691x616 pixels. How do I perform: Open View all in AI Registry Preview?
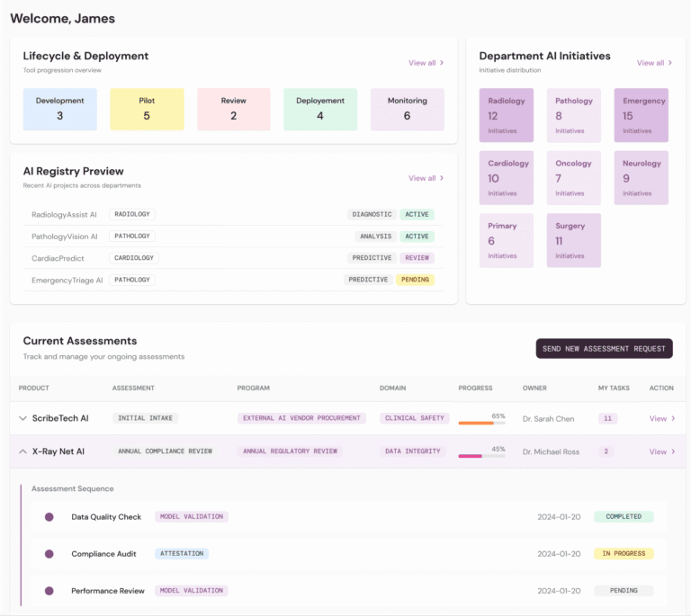click(x=426, y=178)
